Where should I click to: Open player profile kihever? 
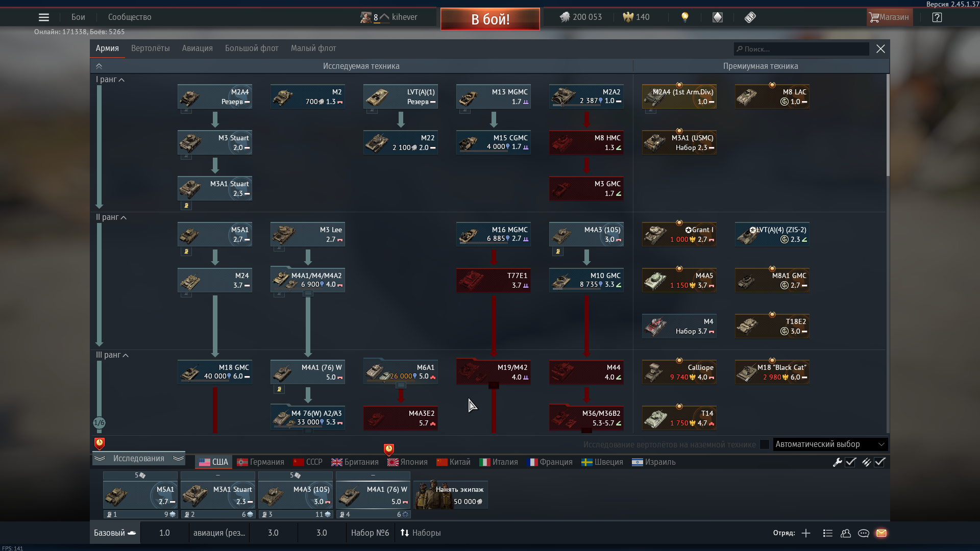(x=389, y=17)
